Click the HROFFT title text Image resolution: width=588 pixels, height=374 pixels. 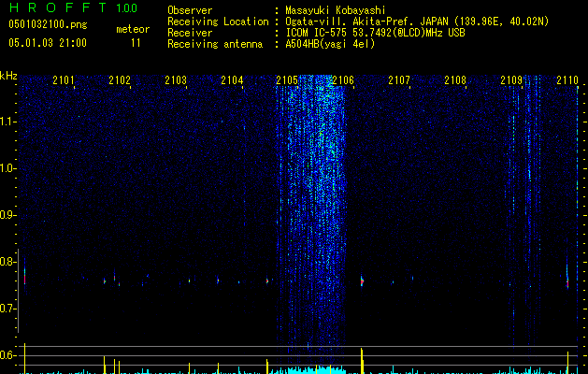point(58,7)
